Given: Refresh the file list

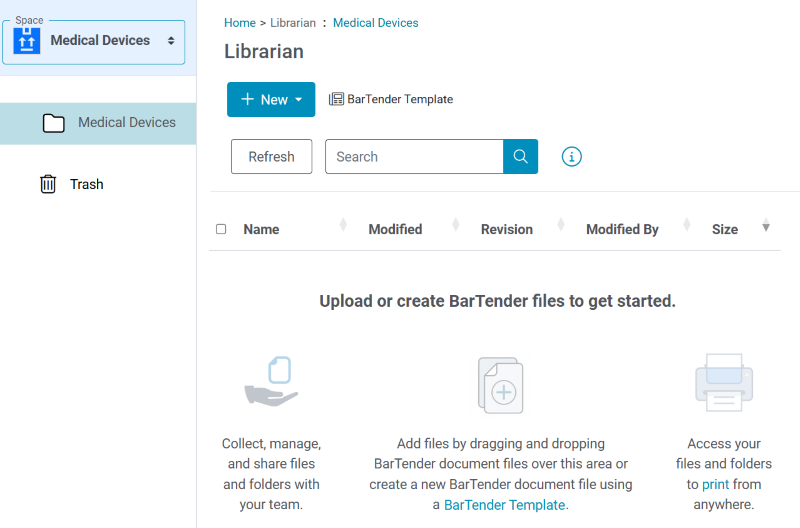Looking at the screenshot, I should 271,157.
